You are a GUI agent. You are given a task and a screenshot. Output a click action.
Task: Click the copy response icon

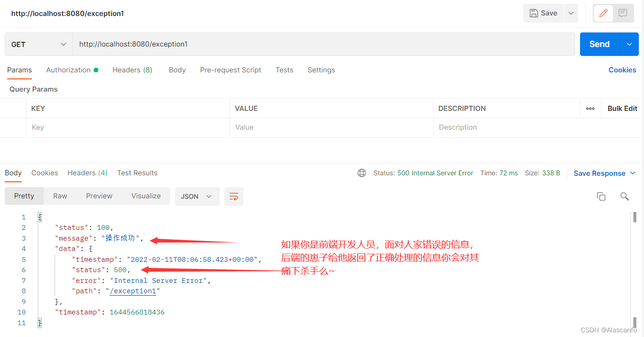pos(601,196)
